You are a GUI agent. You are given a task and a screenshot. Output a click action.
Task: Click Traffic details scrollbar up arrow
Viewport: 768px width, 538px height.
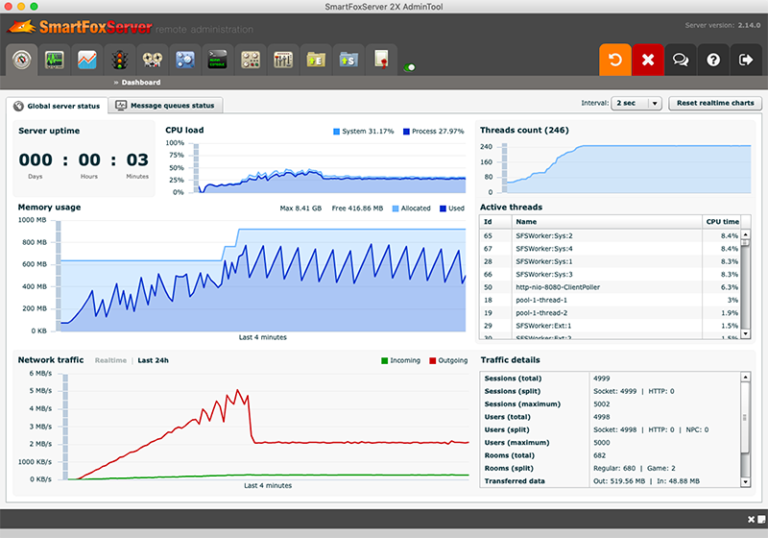click(x=745, y=377)
